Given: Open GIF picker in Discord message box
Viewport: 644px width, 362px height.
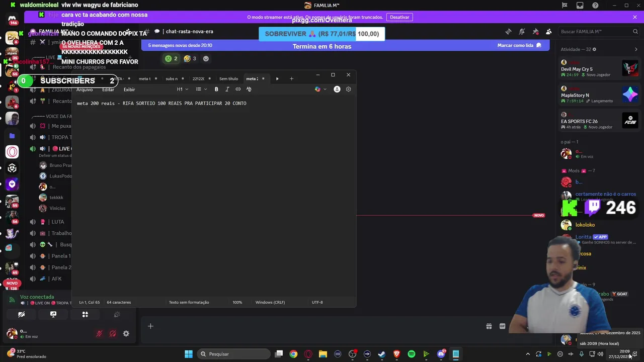Looking at the screenshot, I should click(x=502, y=326).
